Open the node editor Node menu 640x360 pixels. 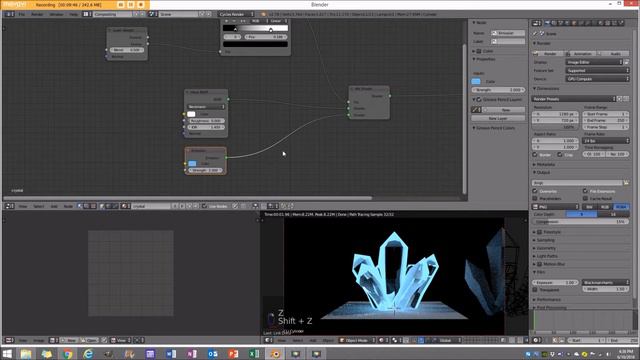(68, 206)
